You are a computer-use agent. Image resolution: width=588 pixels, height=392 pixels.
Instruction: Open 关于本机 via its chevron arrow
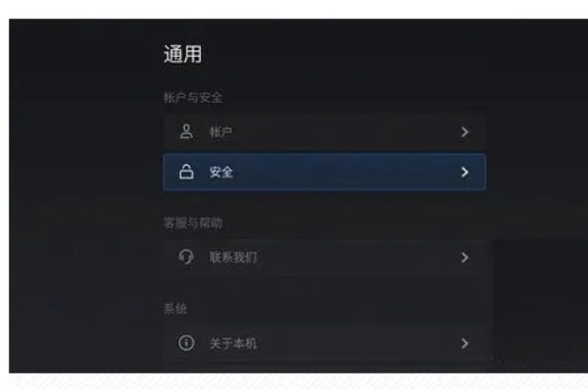[x=465, y=343]
